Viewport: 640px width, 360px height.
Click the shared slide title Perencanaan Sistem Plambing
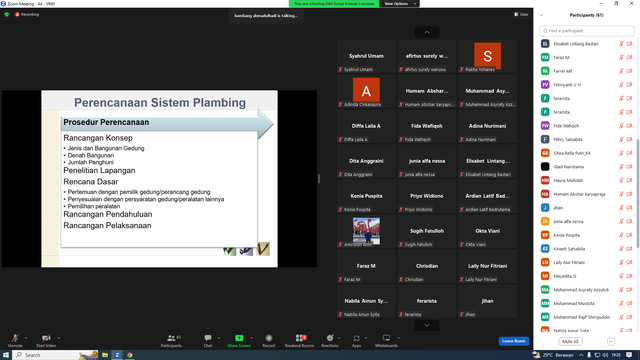[160, 102]
